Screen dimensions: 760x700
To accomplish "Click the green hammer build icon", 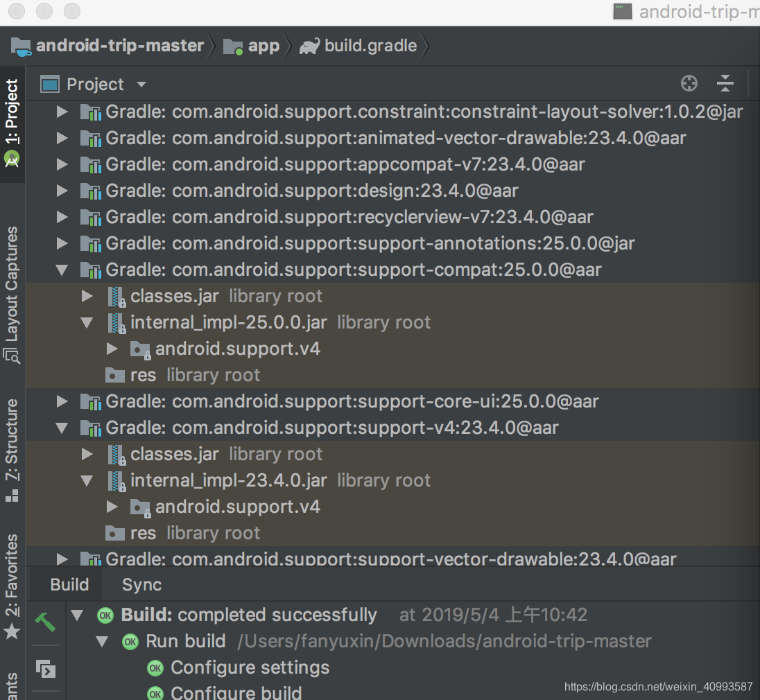I will (46, 622).
